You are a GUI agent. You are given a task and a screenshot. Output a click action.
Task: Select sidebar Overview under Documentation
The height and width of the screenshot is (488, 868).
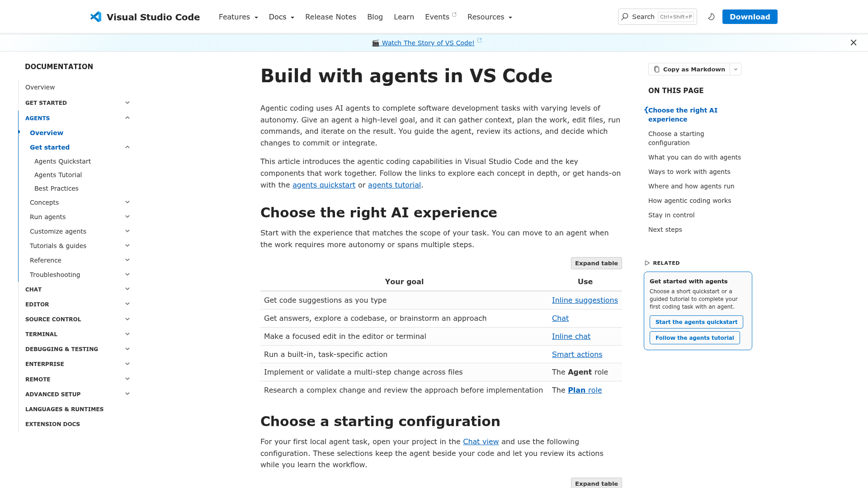click(x=40, y=87)
